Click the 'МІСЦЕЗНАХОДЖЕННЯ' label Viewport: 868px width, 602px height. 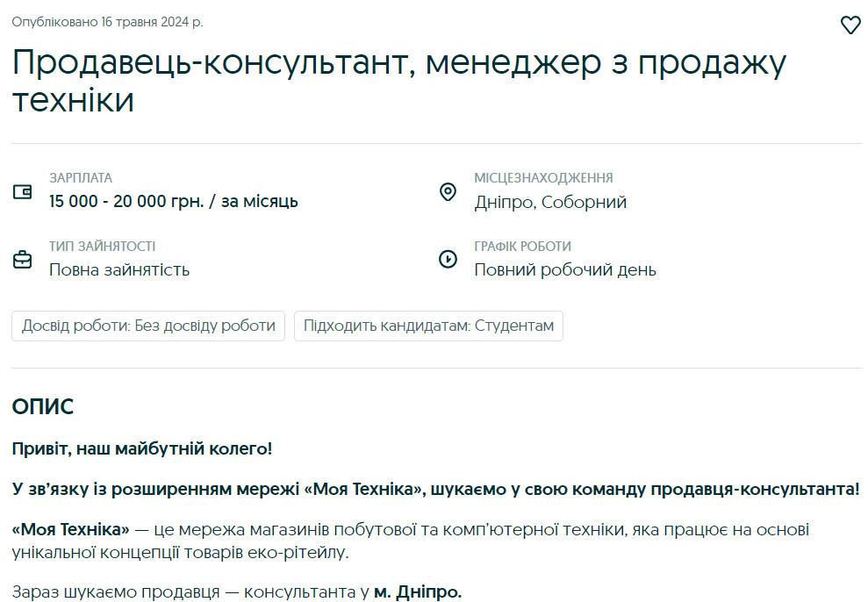pyautogui.click(x=543, y=178)
